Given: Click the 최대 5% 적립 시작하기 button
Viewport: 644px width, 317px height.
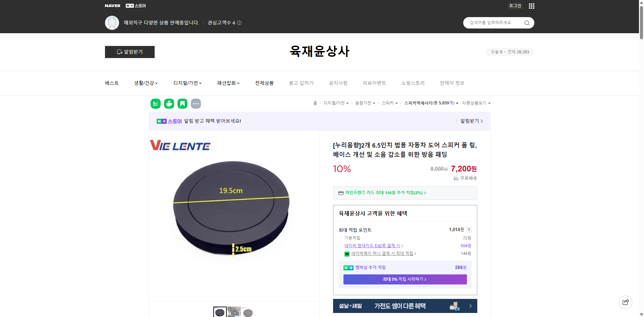Looking at the screenshot, I should click(405, 279).
